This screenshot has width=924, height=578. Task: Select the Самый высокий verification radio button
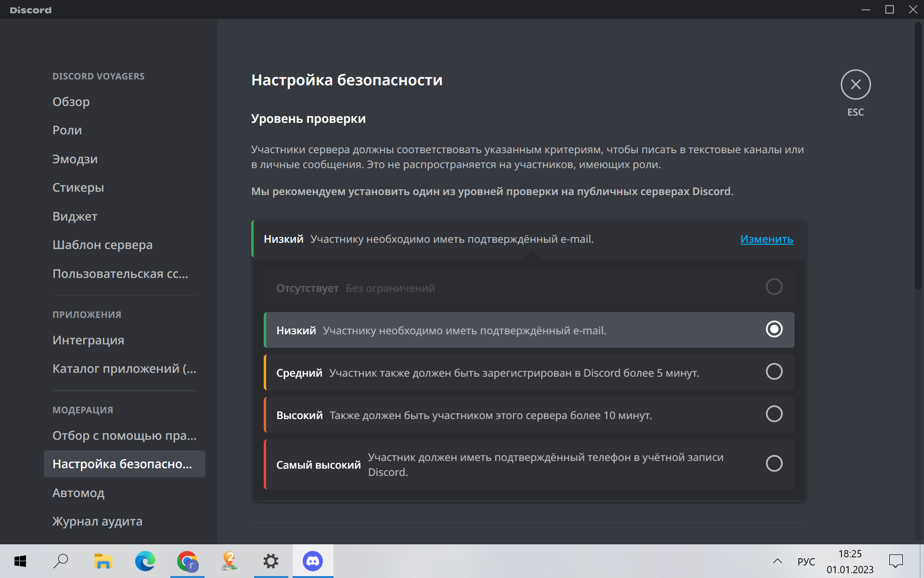tap(774, 463)
